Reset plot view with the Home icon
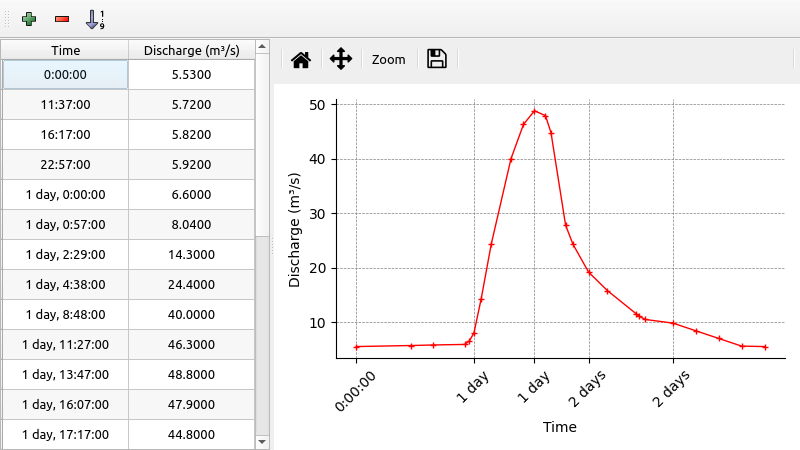Viewport: 800px width, 450px height. coord(300,59)
